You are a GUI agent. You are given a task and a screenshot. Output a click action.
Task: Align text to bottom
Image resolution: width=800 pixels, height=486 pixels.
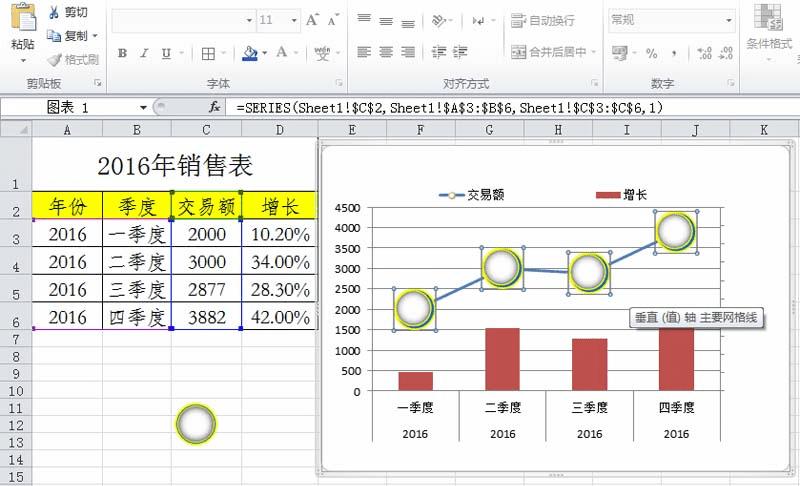click(x=408, y=22)
